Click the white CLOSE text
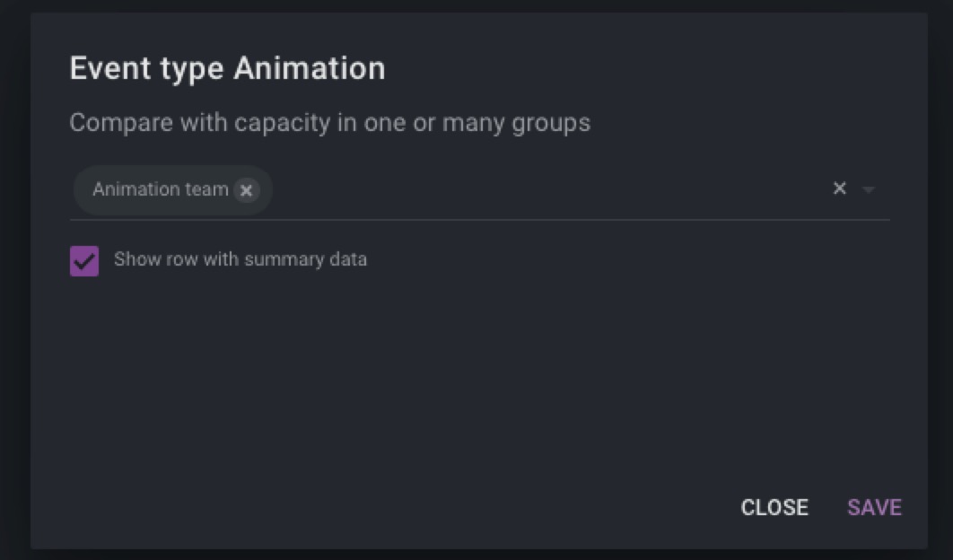Viewport: 953px width, 560px height. pyautogui.click(x=774, y=508)
